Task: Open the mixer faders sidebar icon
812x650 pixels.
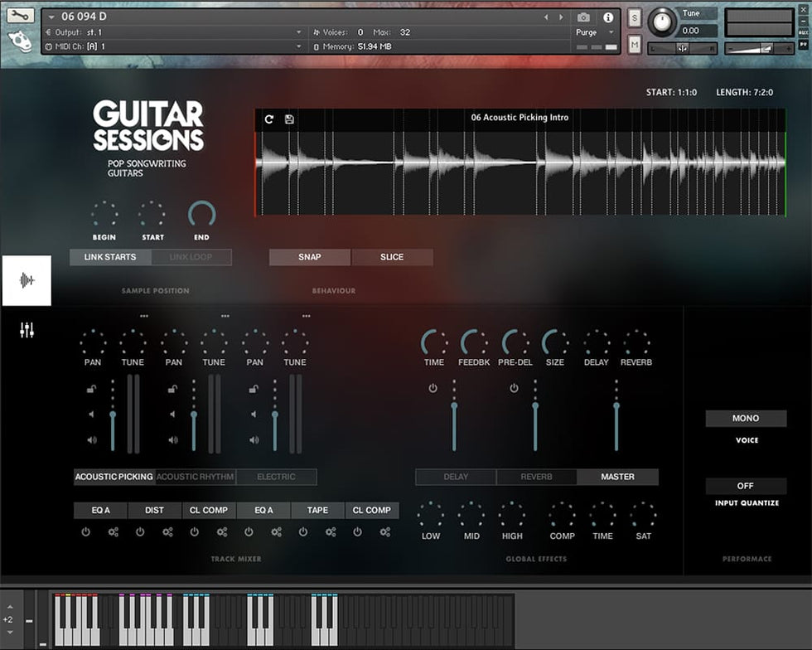Action: click(x=27, y=331)
